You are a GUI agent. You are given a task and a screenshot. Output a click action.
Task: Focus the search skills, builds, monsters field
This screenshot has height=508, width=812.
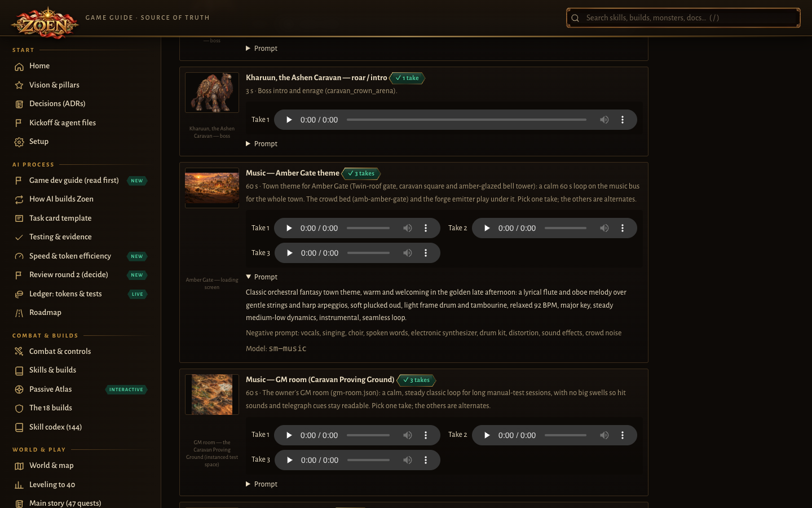tap(683, 18)
